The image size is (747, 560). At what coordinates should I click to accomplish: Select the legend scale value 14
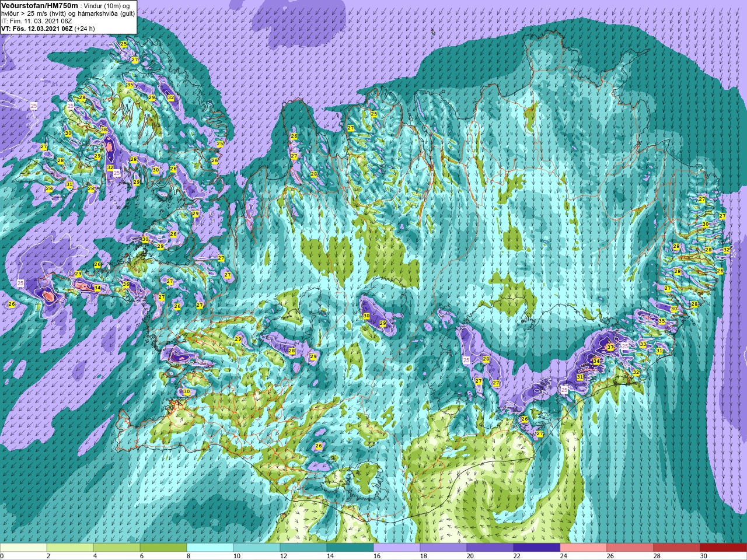pos(330,556)
